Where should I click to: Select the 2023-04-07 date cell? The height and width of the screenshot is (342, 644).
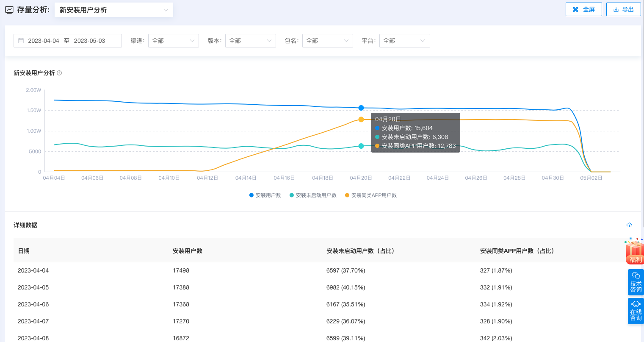[x=33, y=321]
